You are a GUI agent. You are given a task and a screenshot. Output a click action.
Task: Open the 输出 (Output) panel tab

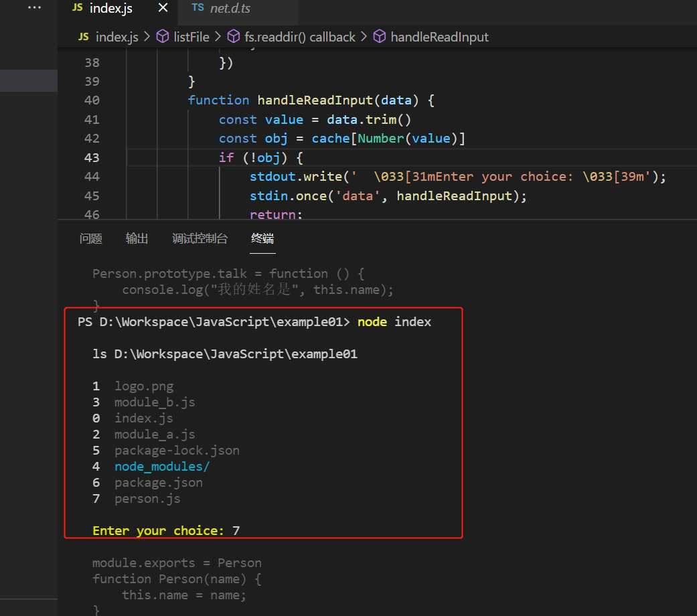click(x=137, y=238)
